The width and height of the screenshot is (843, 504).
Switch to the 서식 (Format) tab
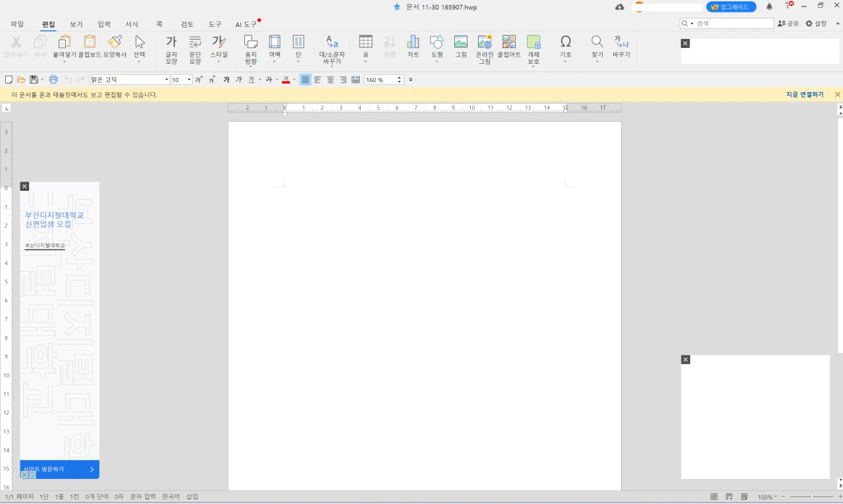(x=132, y=24)
